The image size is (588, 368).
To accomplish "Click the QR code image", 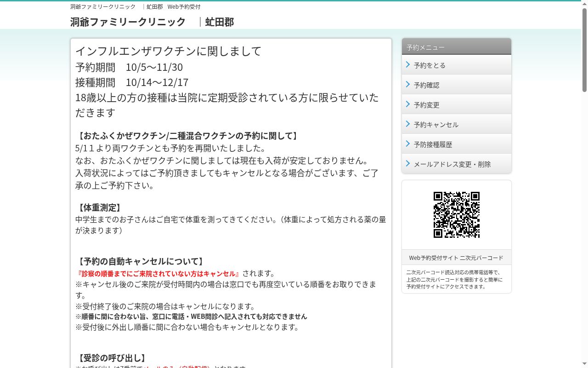I will (x=457, y=215).
